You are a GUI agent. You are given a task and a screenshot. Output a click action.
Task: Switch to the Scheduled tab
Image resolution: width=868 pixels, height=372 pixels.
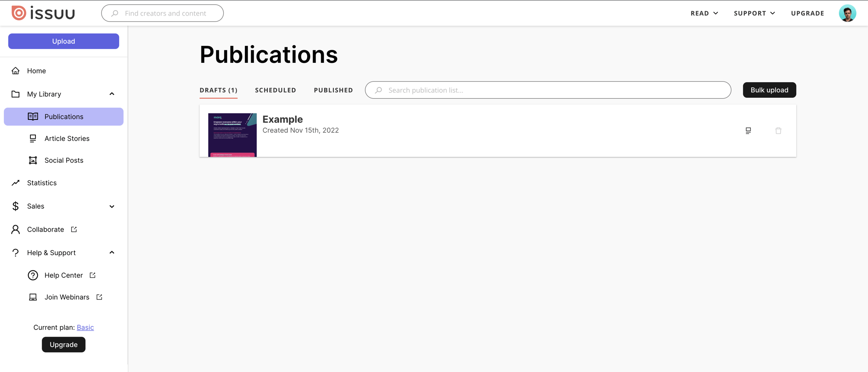click(x=275, y=90)
